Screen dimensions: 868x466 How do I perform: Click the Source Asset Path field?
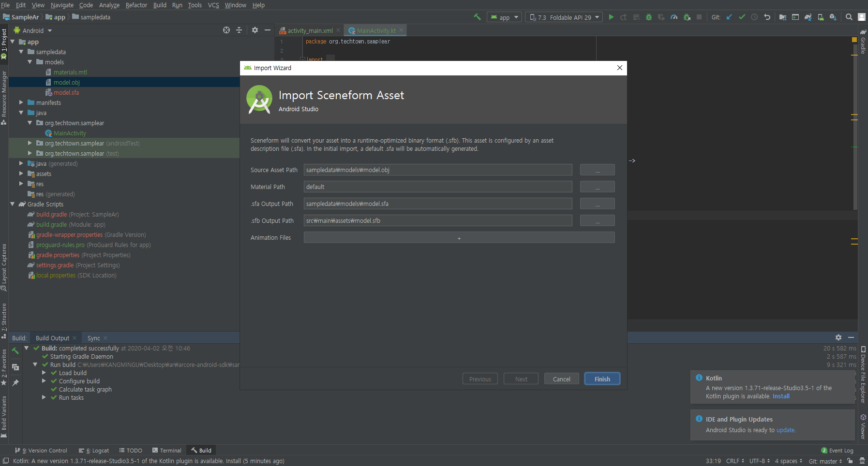438,170
